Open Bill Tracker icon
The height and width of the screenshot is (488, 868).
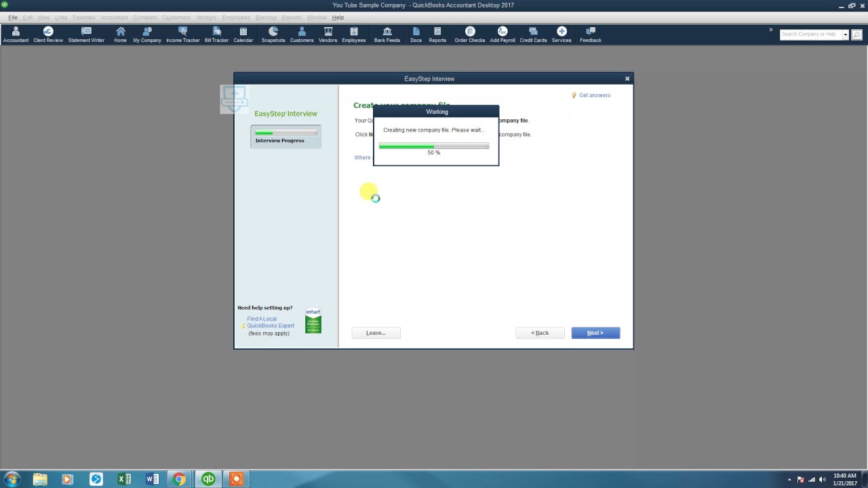click(217, 35)
